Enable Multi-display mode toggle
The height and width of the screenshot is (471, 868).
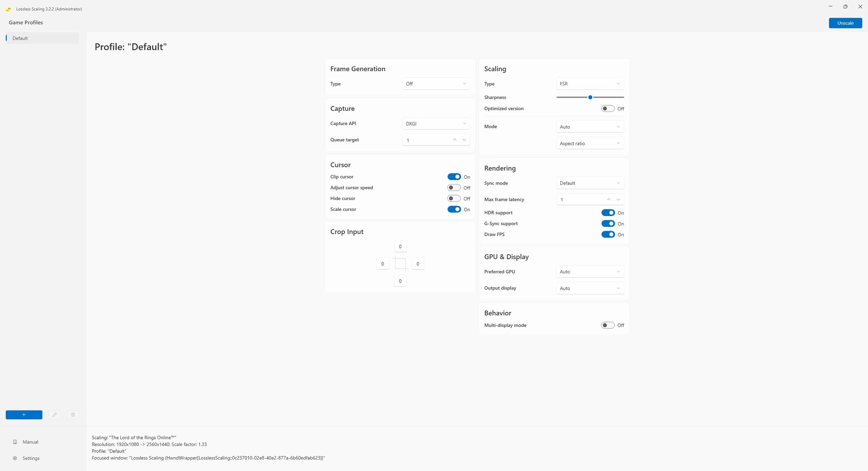[x=608, y=325]
